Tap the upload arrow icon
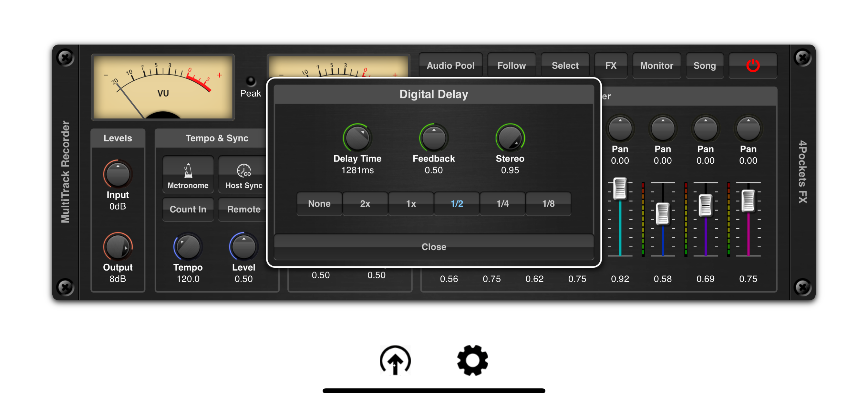Image resolution: width=868 pixels, height=401 pixels. [x=395, y=360]
